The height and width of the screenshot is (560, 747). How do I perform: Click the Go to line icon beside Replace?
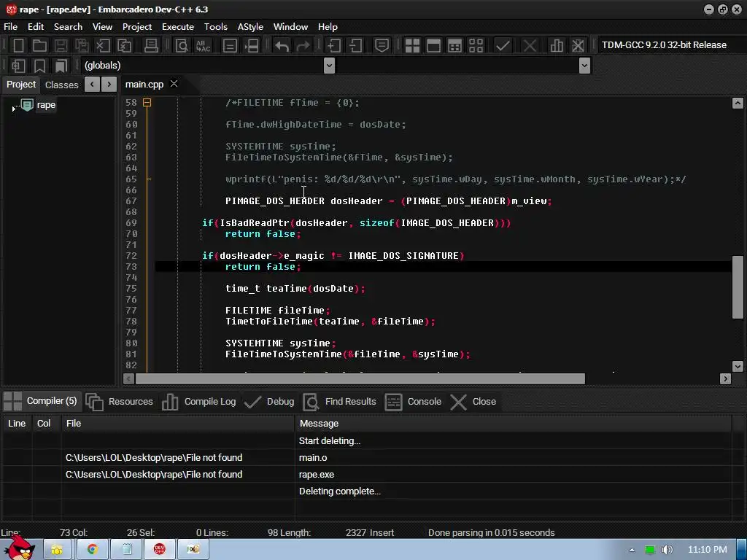coord(230,46)
